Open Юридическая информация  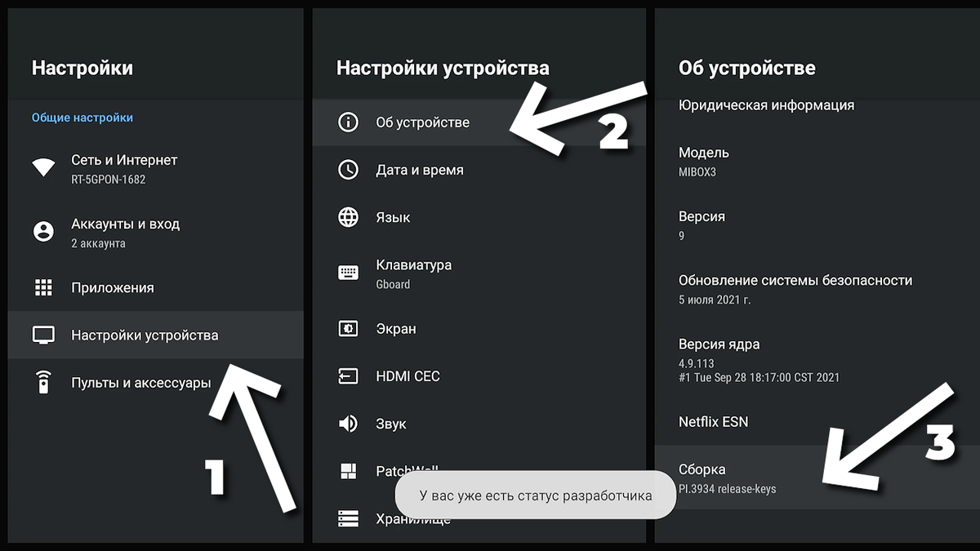click(x=768, y=104)
